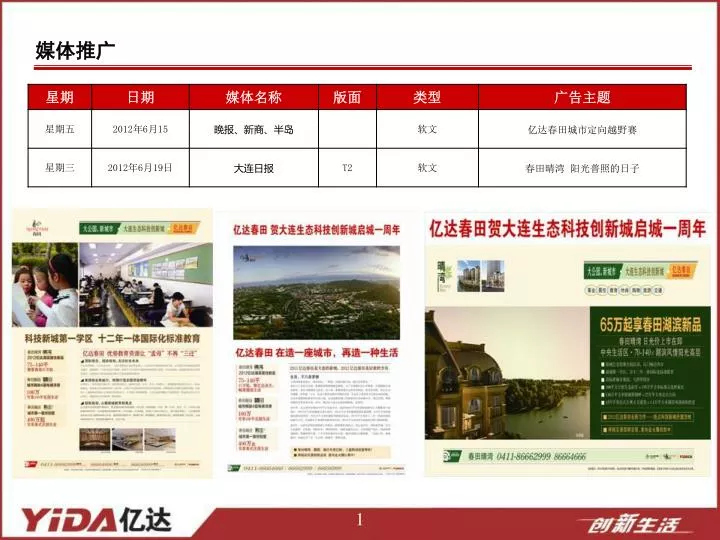
Task: Select the 版面 column header
Action: click(x=347, y=97)
